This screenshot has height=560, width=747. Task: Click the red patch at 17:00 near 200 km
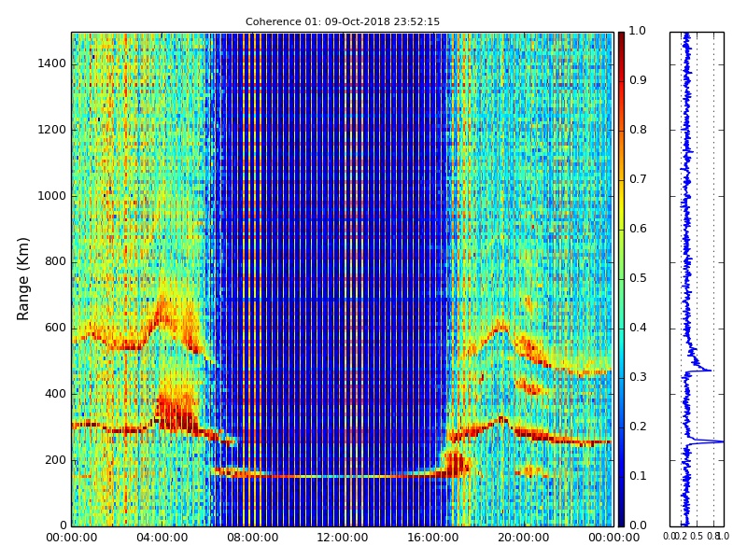point(456,464)
